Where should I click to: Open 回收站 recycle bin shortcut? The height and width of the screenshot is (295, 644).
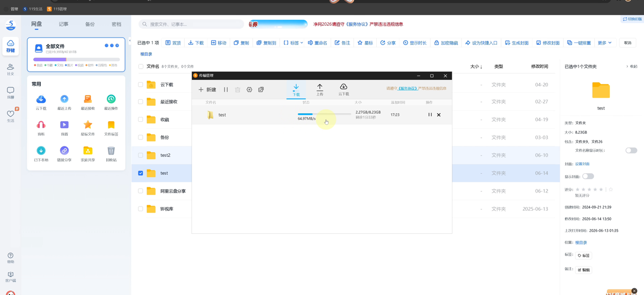click(x=111, y=153)
